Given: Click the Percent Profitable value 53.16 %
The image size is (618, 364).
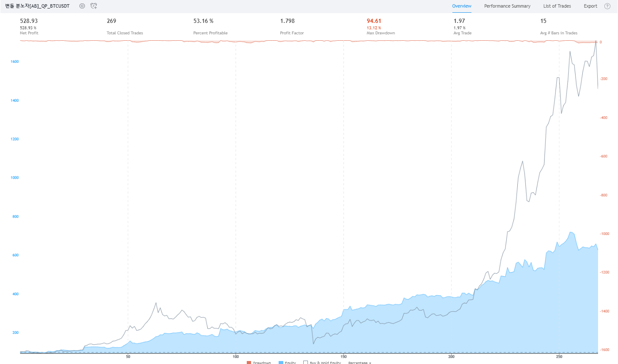Looking at the screenshot, I should pyautogui.click(x=203, y=21).
